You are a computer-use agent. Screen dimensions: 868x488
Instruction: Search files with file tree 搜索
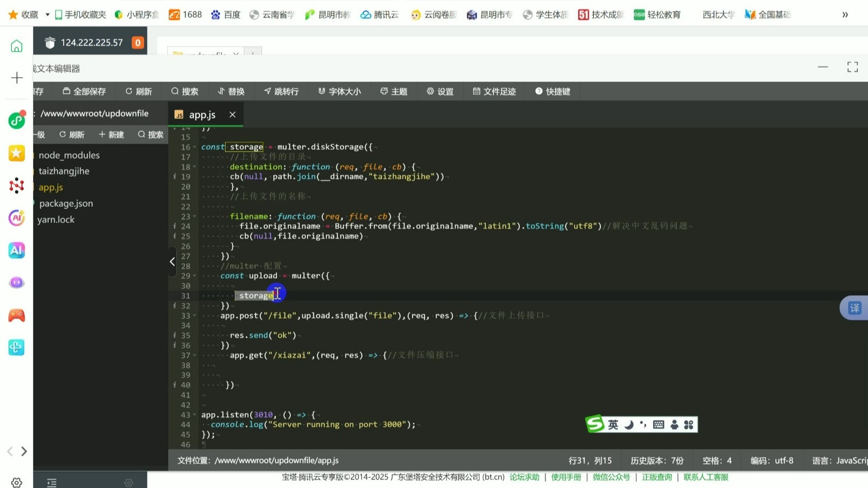click(x=151, y=135)
